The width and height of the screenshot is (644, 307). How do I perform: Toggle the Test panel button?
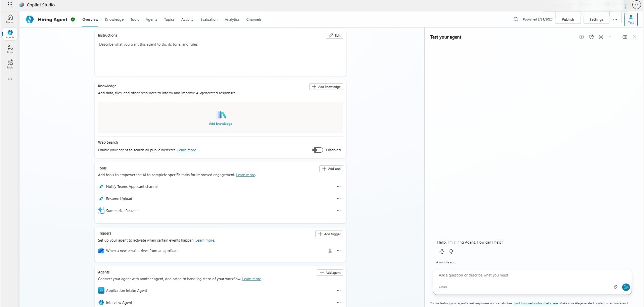tap(631, 19)
